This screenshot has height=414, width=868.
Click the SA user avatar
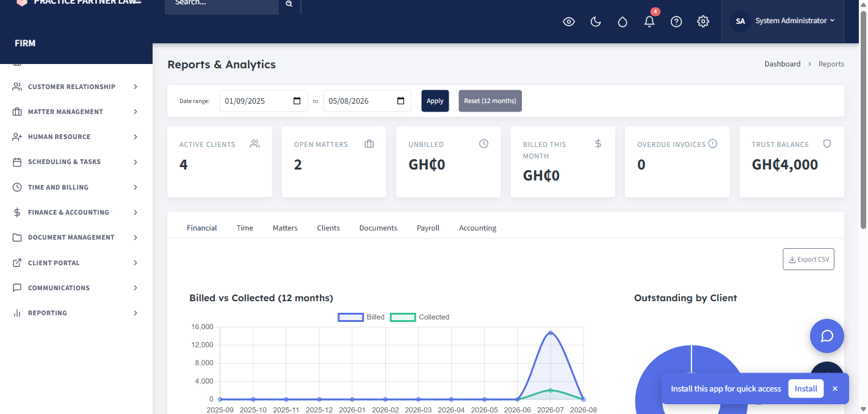740,21
